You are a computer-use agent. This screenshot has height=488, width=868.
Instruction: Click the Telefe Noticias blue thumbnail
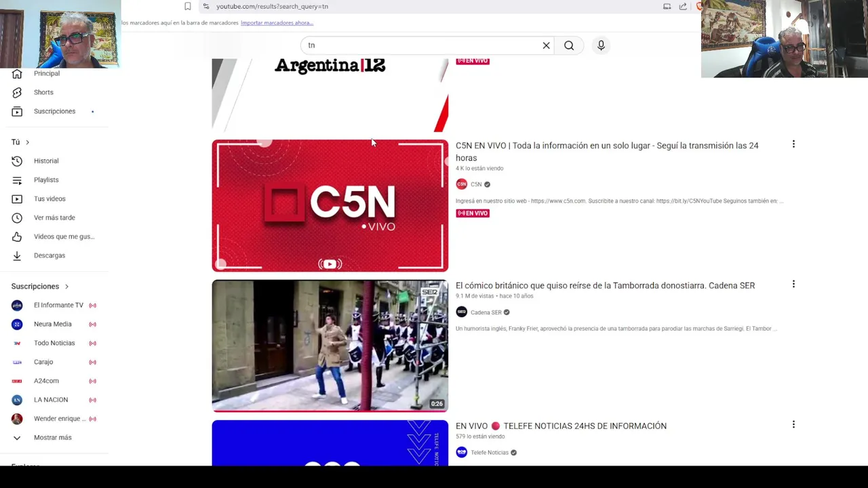pos(330,443)
